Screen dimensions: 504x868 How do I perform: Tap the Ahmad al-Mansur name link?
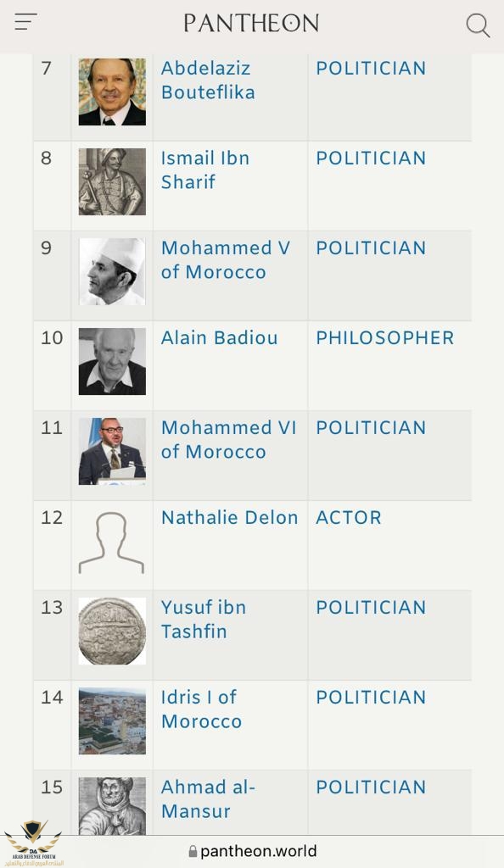[x=208, y=798]
